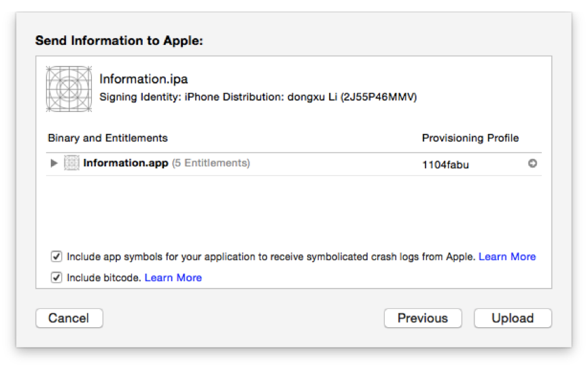Click the Binary and Entitlements column header
Image resolution: width=588 pixels, height=368 pixels.
point(107,138)
